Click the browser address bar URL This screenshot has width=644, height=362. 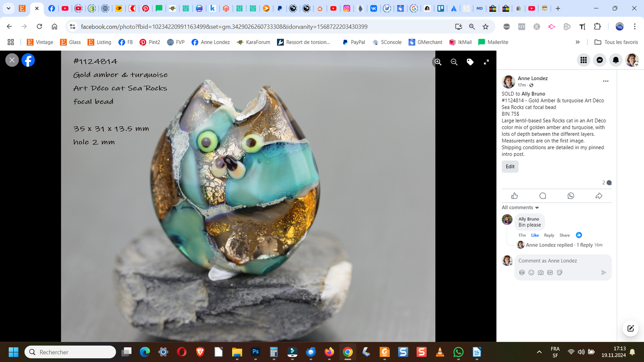click(x=224, y=27)
